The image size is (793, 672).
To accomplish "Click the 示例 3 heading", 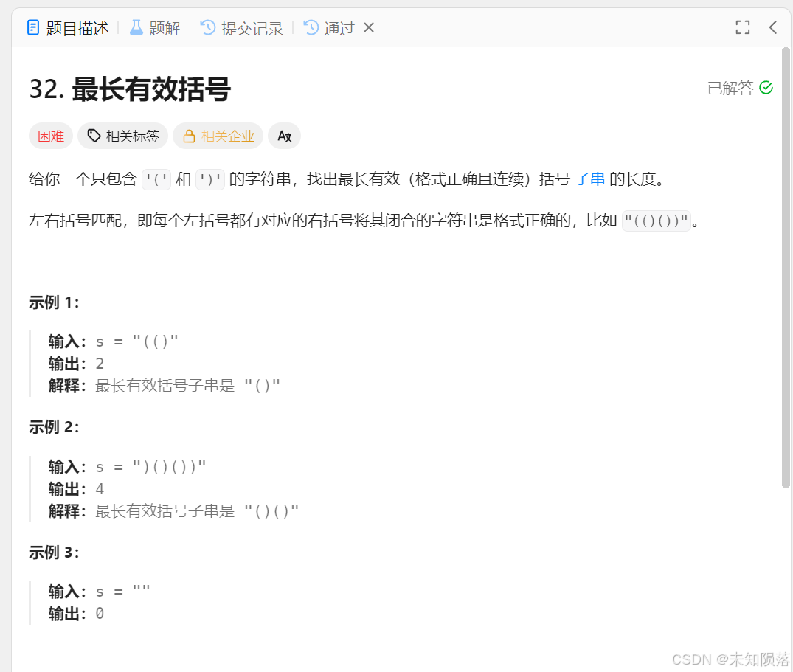I will click(54, 553).
